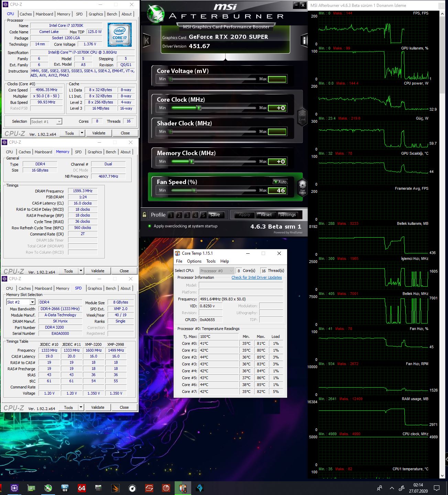Launch Kombustor with Afterburner's K button

pos(146,41)
